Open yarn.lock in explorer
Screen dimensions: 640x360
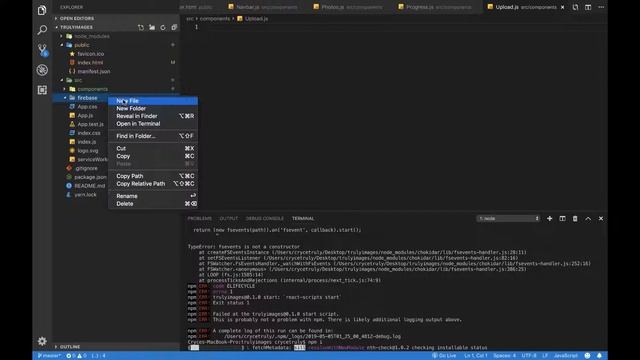point(85,195)
